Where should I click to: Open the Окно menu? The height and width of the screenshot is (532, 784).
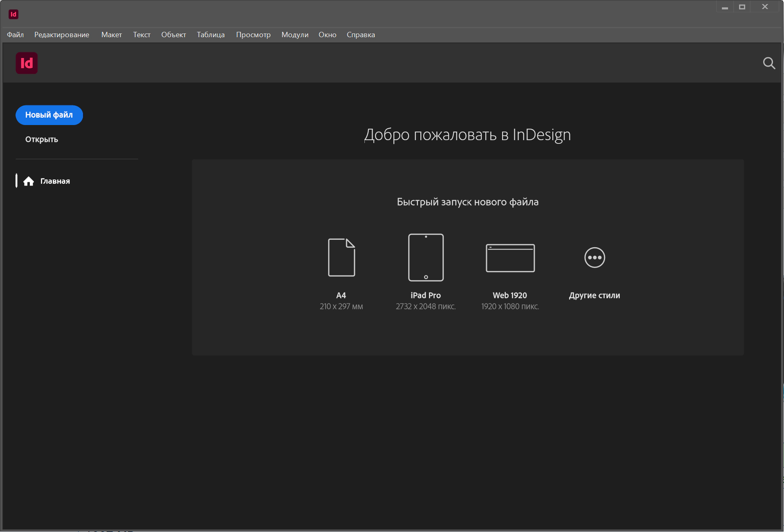pyautogui.click(x=328, y=35)
